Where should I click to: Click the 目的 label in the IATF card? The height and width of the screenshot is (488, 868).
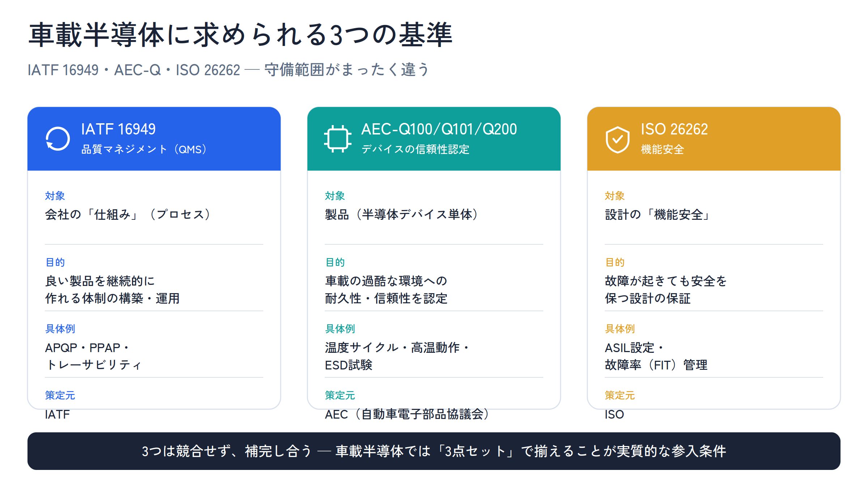pyautogui.click(x=55, y=262)
